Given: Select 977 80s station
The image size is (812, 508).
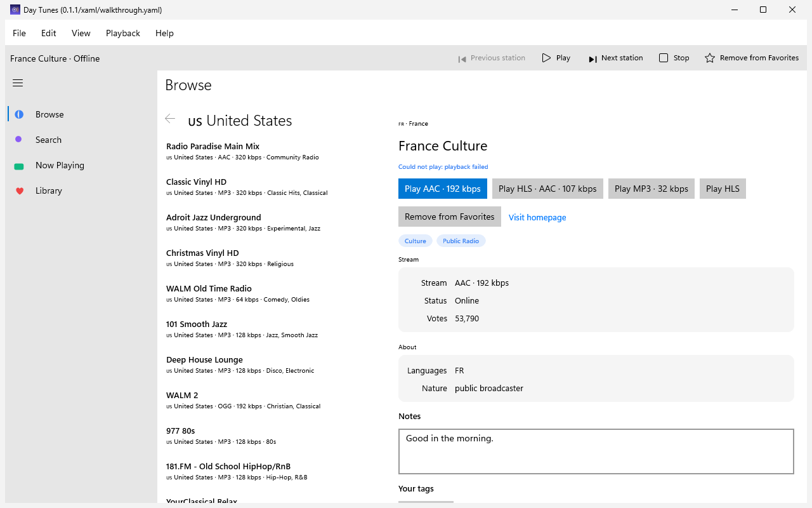Looking at the screenshot, I should pyautogui.click(x=273, y=436).
